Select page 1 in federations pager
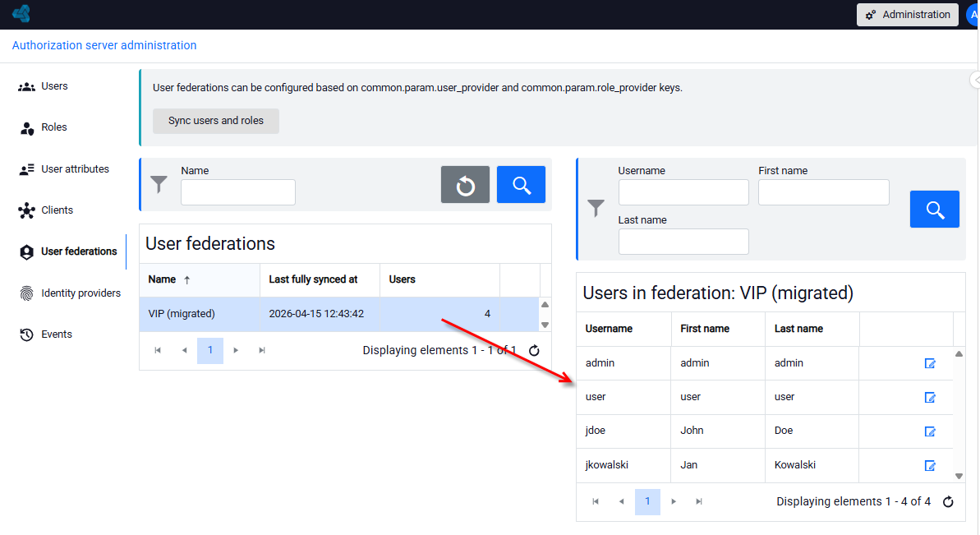Viewport: 980px width, 535px height. click(x=210, y=351)
